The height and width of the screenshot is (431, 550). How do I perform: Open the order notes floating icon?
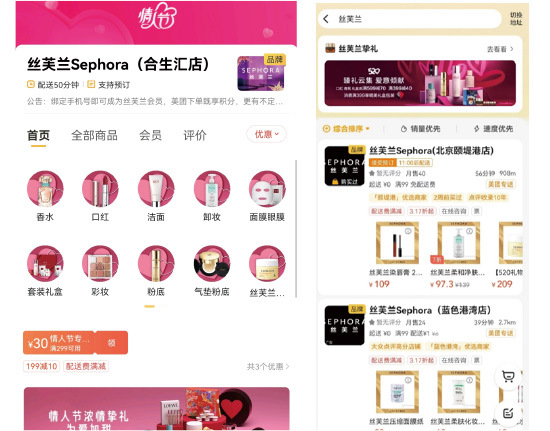(x=508, y=413)
